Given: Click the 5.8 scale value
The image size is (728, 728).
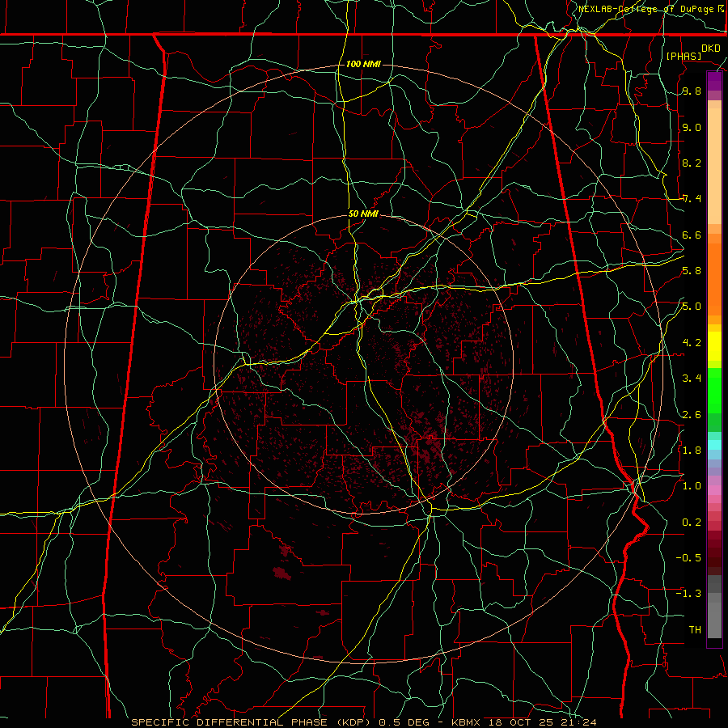Looking at the screenshot, I should (692, 271).
